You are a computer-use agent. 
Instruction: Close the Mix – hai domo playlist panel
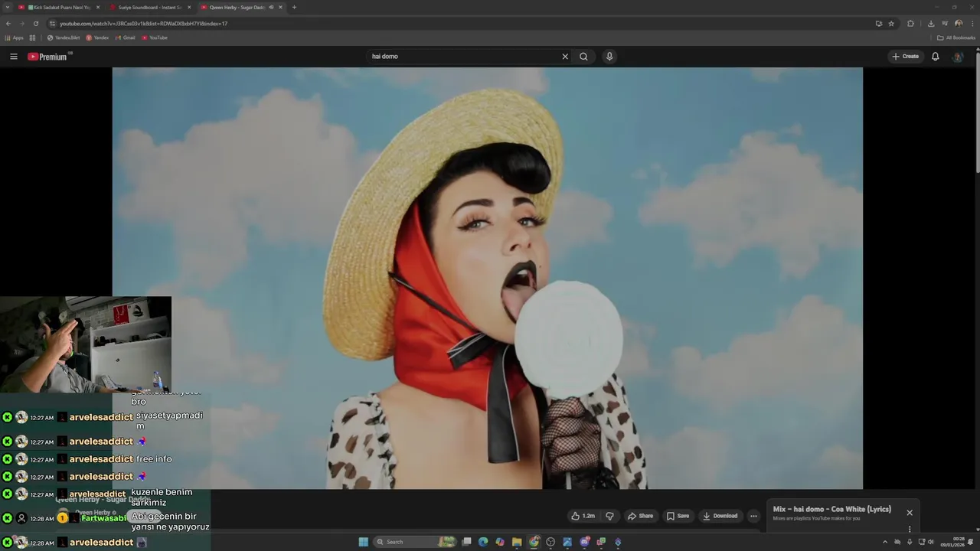pyautogui.click(x=910, y=513)
